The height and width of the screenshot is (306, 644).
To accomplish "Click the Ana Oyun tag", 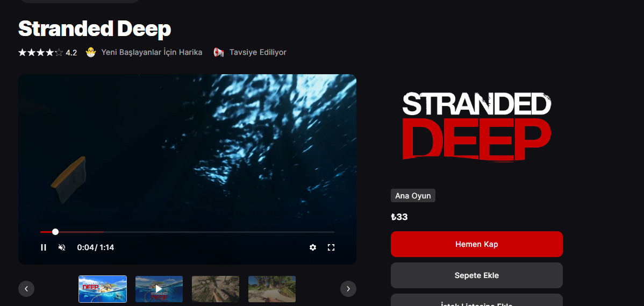I will 413,196.
